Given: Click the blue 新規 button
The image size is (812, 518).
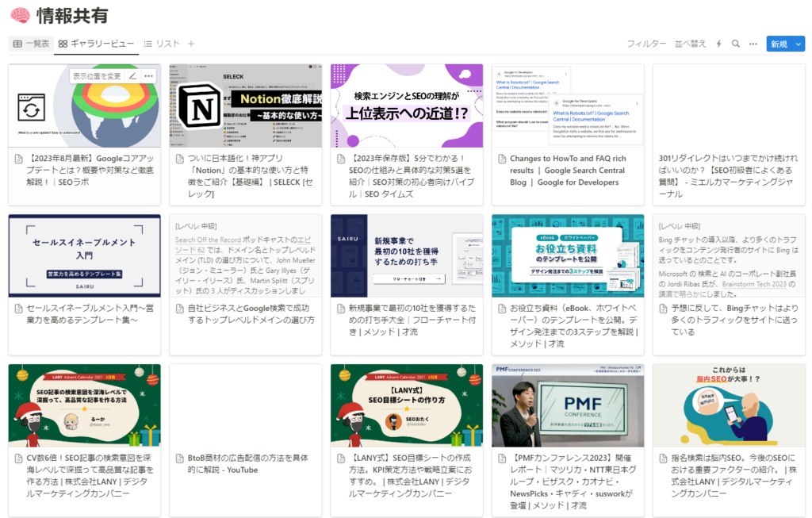Looking at the screenshot, I should (779, 44).
